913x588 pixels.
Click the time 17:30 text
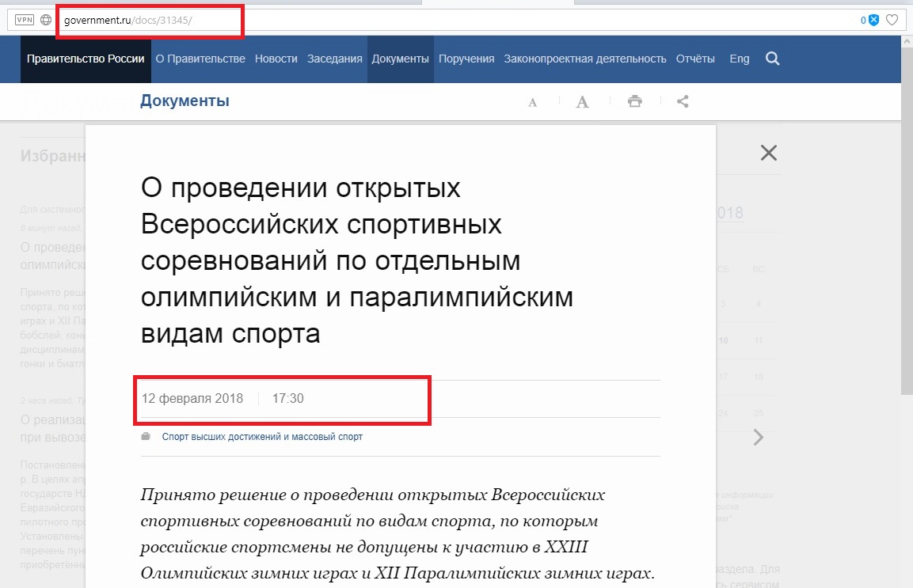click(288, 398)
